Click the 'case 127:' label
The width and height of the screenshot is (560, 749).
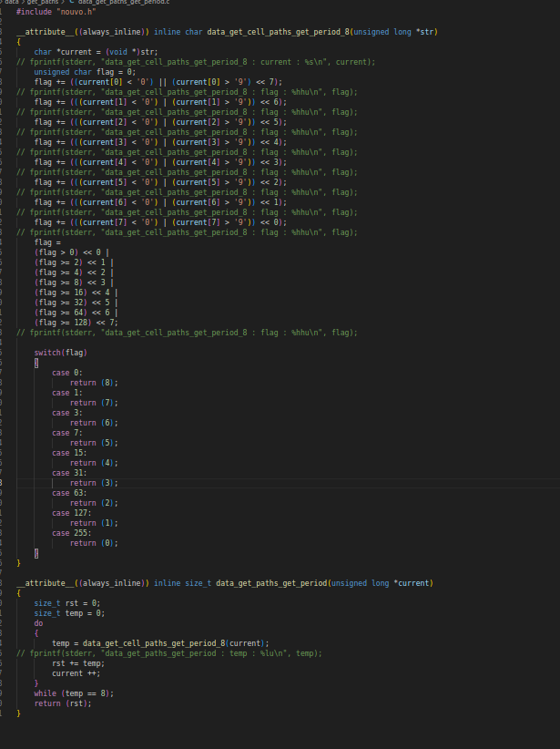tap(72, 514)
